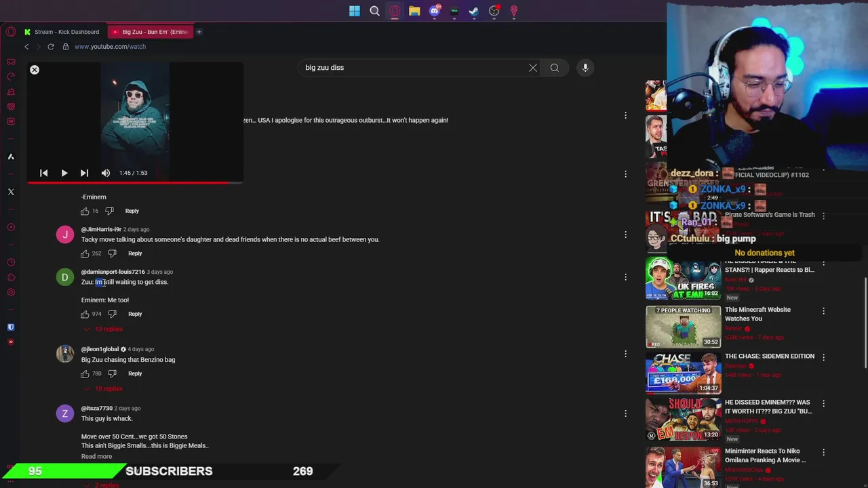Open Windows Start menu
Image resolution: width=868 pixels, height=488 pixels.
pos(355,11)
